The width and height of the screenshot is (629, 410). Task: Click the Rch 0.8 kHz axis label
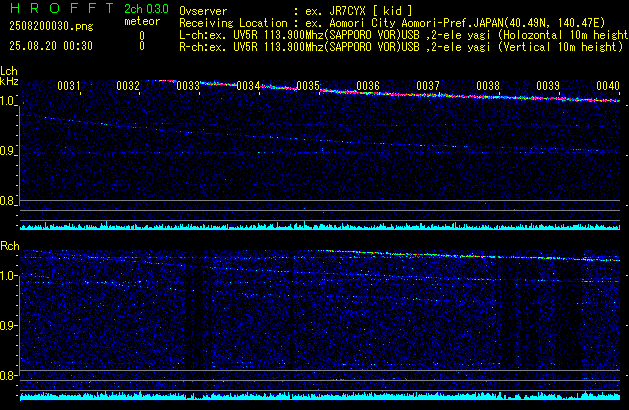tap(7, 376)
